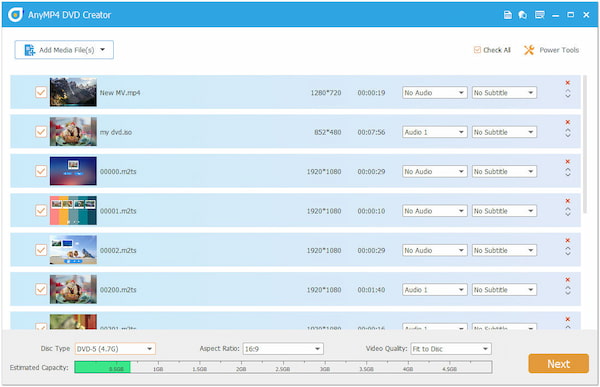This screenshot has height=387, width=600.
Task: Click the AnyMP4 DVD Creator logo icon
Action: (x=15, y=15)
